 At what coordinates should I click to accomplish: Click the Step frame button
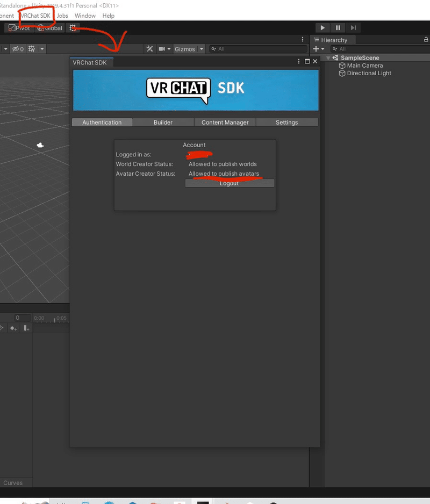[x=353, y=27]
